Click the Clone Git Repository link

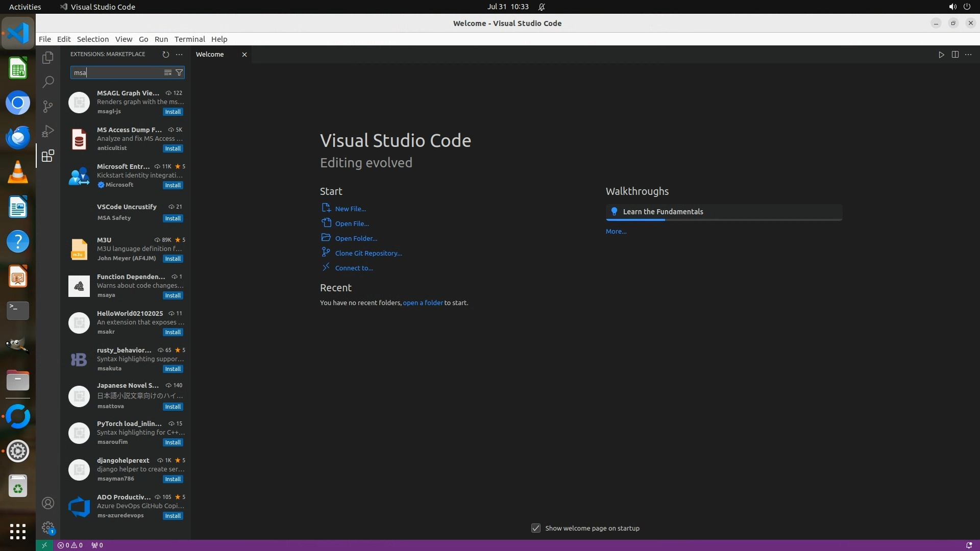tap(368, 253)
